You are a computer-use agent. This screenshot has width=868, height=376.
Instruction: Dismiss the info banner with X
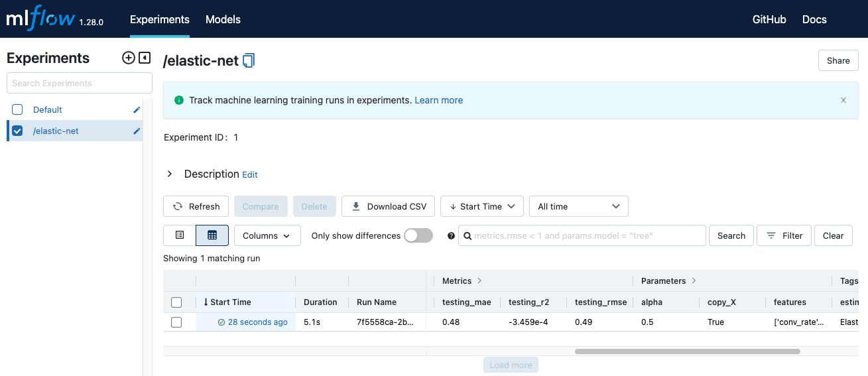843,100
